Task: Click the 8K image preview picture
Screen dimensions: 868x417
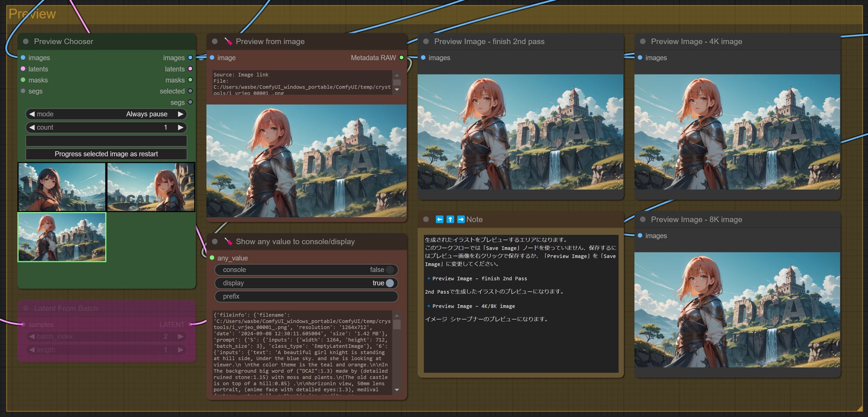Action: pyautogui.click(x=737, y=310)
